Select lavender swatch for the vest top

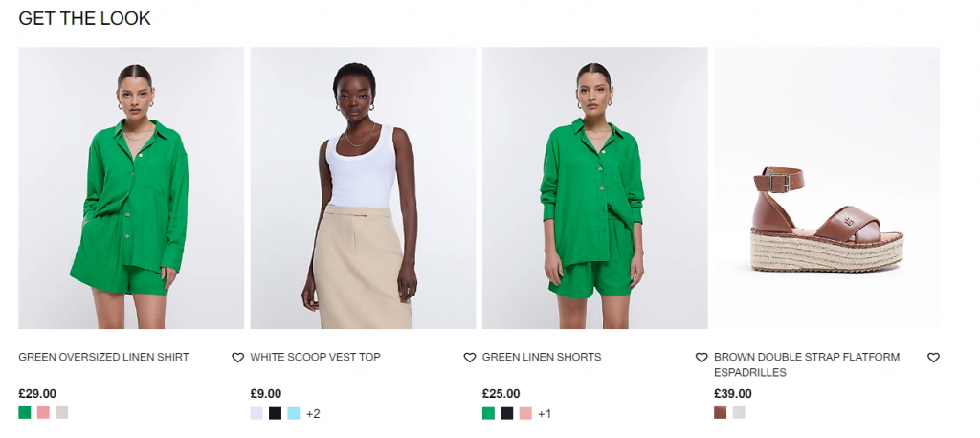(256, 413)
